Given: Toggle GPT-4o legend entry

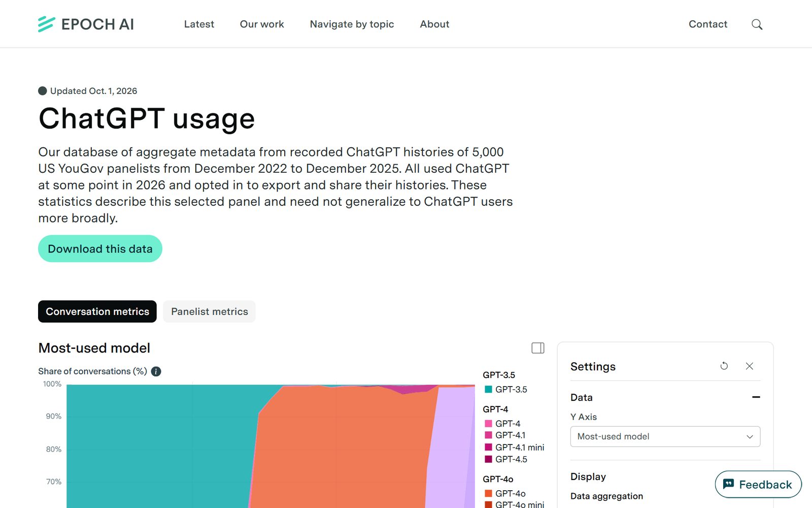Looking at the screenshot, I should pyautogui.click(x=505, y=493).
